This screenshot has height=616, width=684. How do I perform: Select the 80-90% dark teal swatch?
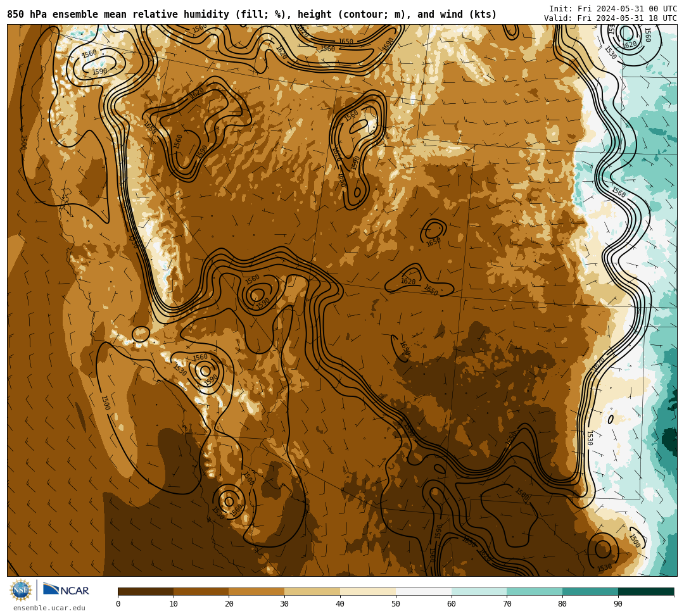(x=590, y=591)
